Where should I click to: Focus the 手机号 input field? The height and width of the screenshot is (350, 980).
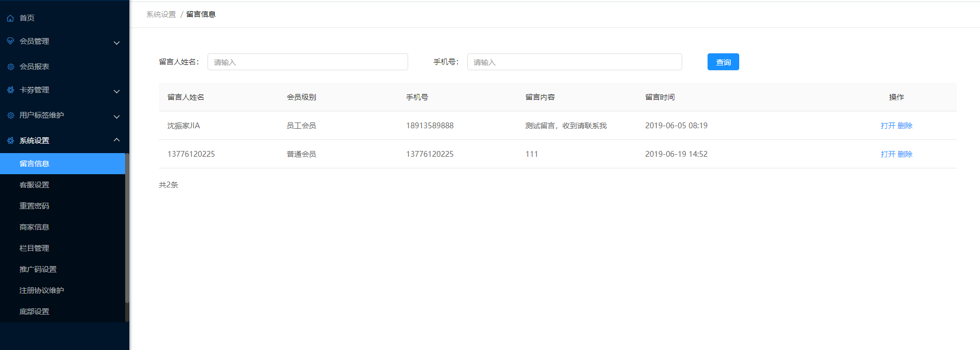574,62
